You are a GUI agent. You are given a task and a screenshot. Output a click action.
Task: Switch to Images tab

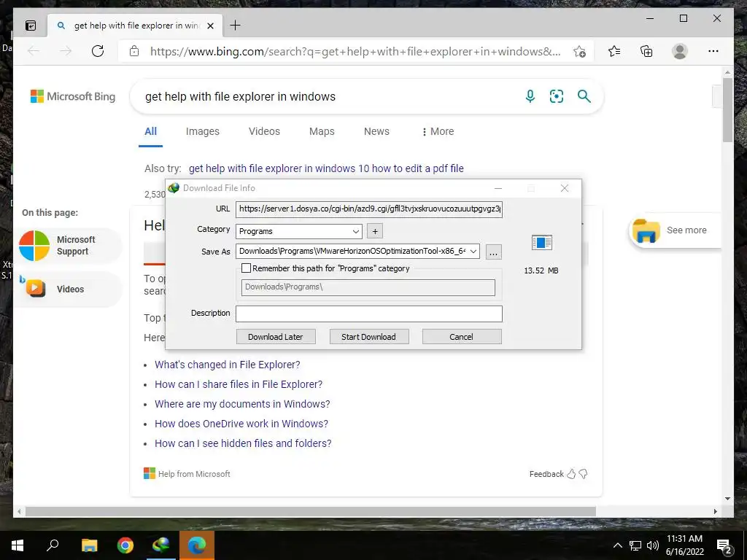point(203,131)
